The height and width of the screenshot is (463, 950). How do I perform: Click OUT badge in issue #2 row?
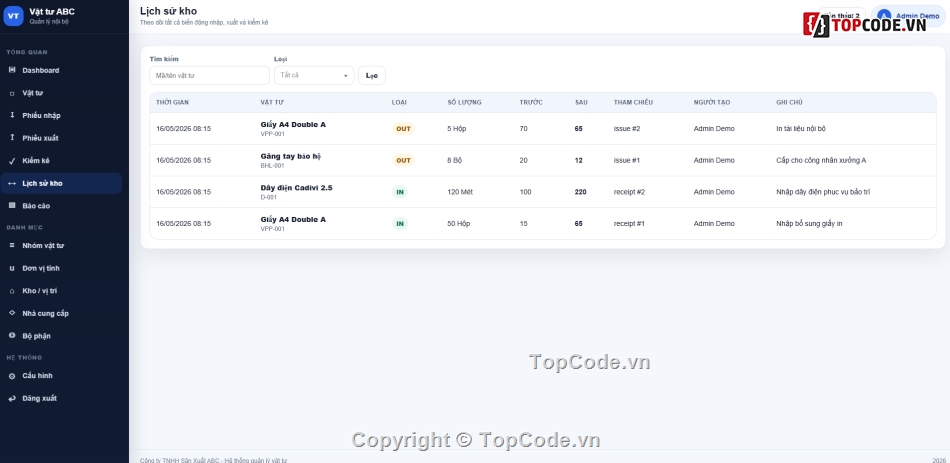tap(403, 128)
